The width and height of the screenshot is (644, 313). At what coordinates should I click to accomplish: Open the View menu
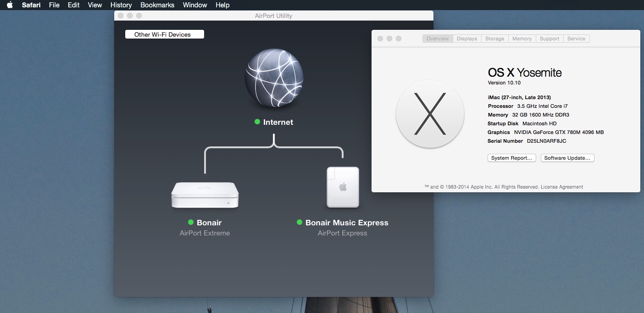[95, 5]
